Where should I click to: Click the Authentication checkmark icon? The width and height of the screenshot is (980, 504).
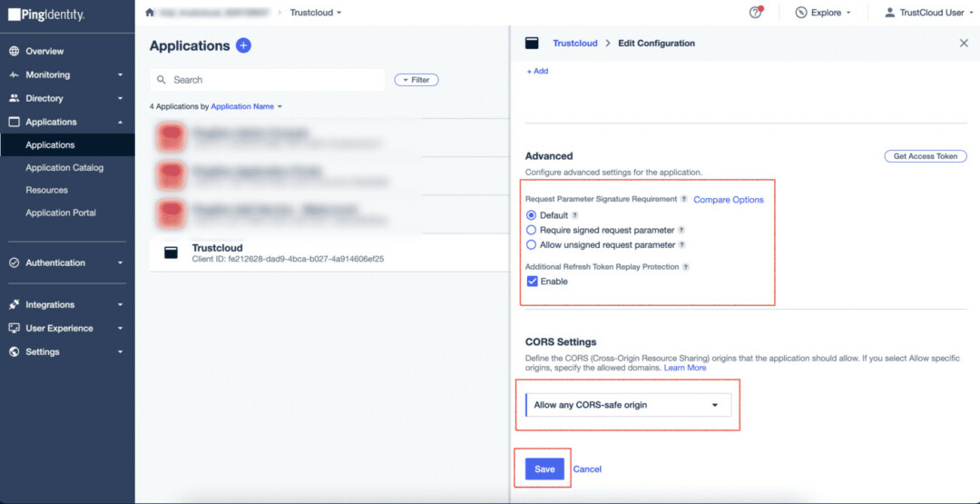coord(14,262)
